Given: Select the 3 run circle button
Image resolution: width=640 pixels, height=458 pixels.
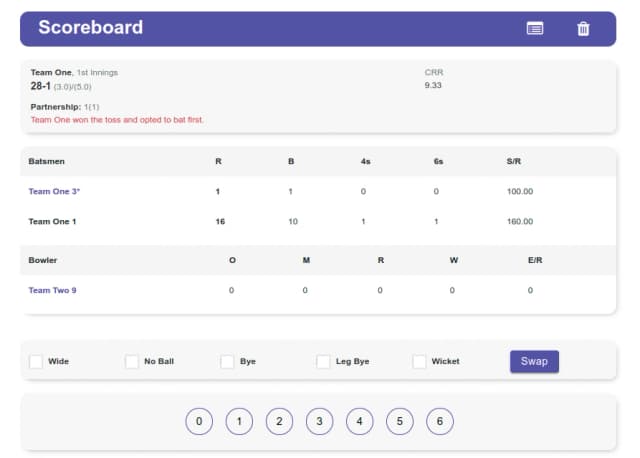Looking at the screenshot, I should [319, 421].
